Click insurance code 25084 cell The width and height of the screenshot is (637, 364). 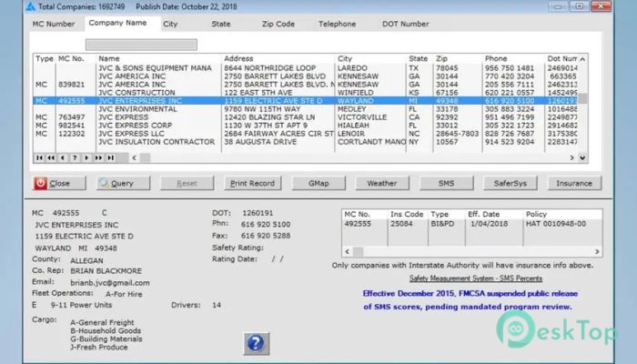tap(401, 224)
